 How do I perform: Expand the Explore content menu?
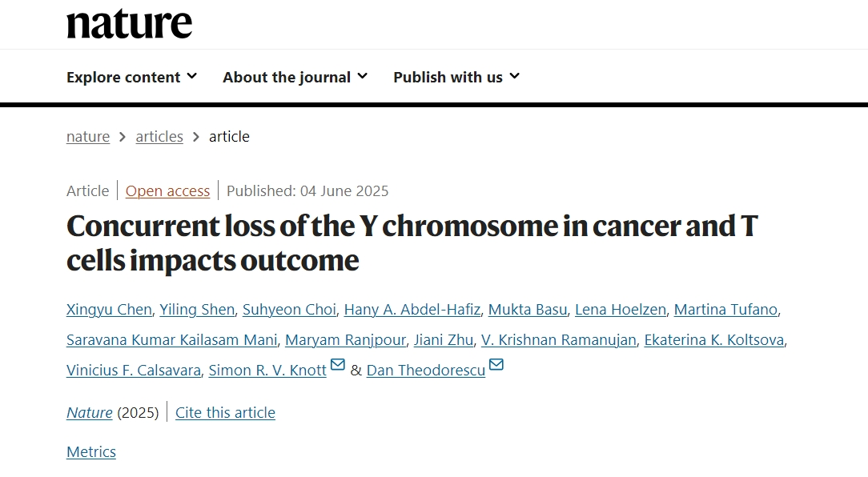coord(132,77)
